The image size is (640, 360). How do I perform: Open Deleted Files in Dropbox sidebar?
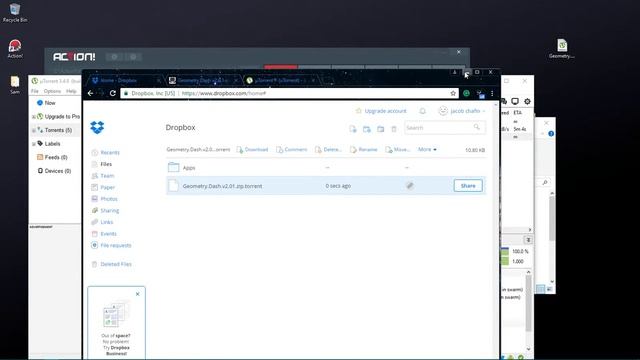pyautogui.click(x=111, y=264)
